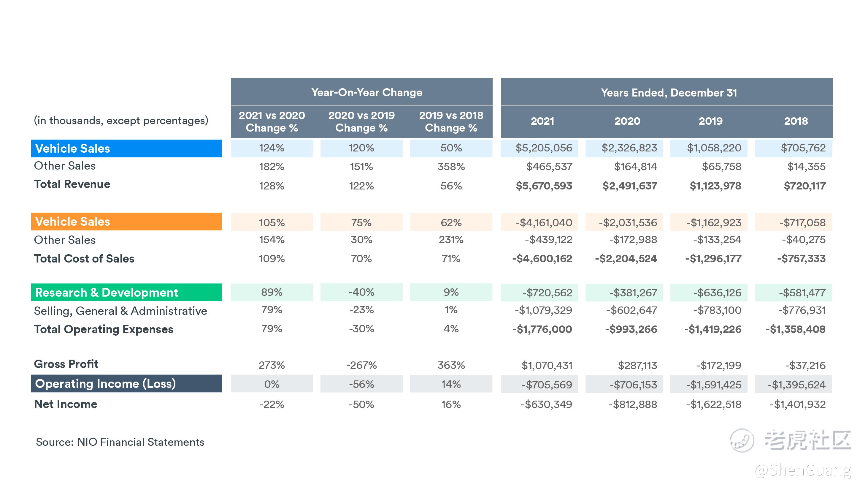Click the Tiger community watermark logo icon
The image size is (868, 490).
[x=742, y=440]
